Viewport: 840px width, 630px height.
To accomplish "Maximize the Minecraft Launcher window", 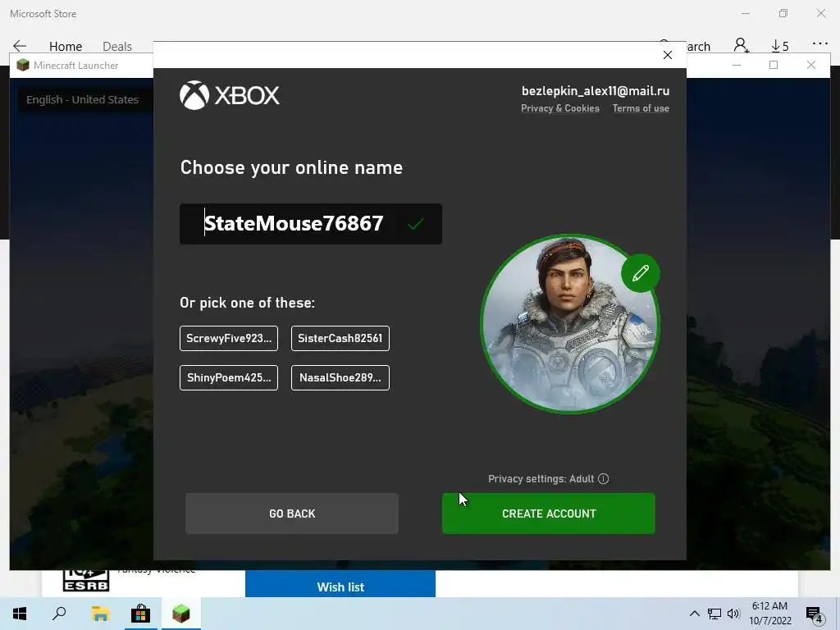I will [x=774, y=66].
